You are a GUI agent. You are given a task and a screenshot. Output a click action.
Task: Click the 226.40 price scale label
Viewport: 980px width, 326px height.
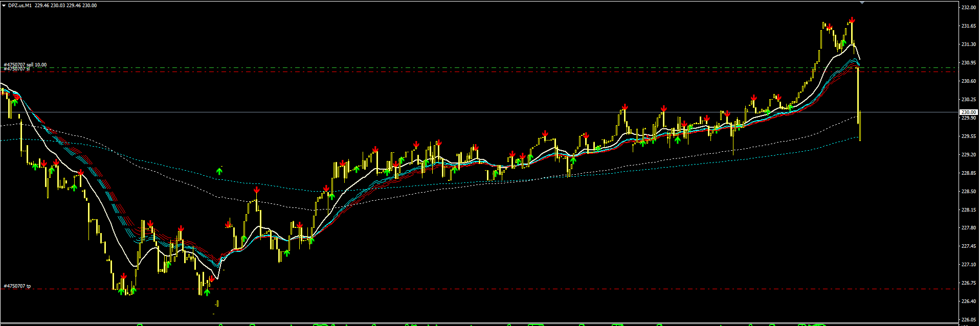click(x=969, y=301)
